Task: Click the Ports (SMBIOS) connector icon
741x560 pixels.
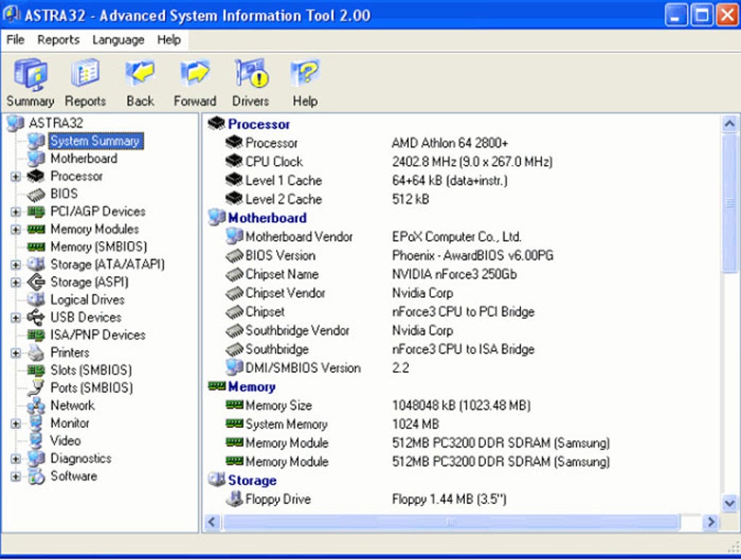Action: (x=36, y=388)
